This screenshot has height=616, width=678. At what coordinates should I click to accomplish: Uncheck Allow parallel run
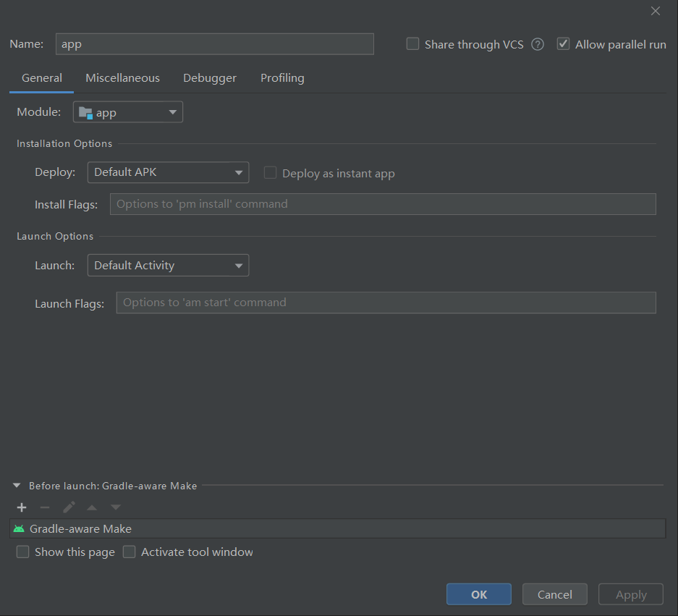[x=563, y=43]
